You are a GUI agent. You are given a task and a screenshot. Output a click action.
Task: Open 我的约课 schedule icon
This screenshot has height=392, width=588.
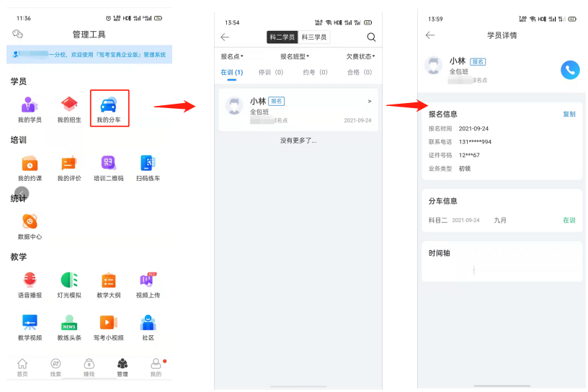tap(30, 168)
